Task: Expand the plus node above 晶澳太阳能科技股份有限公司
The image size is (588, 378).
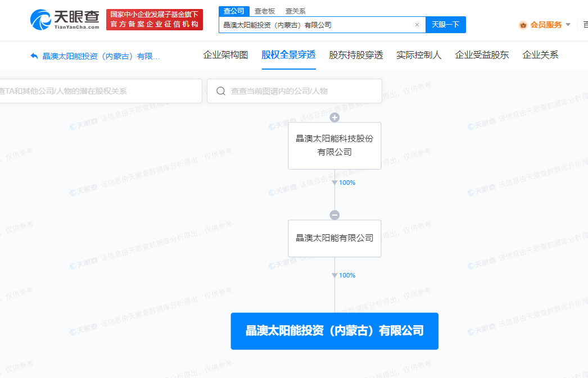Action: pyautogui.click(x=334, y=117)
